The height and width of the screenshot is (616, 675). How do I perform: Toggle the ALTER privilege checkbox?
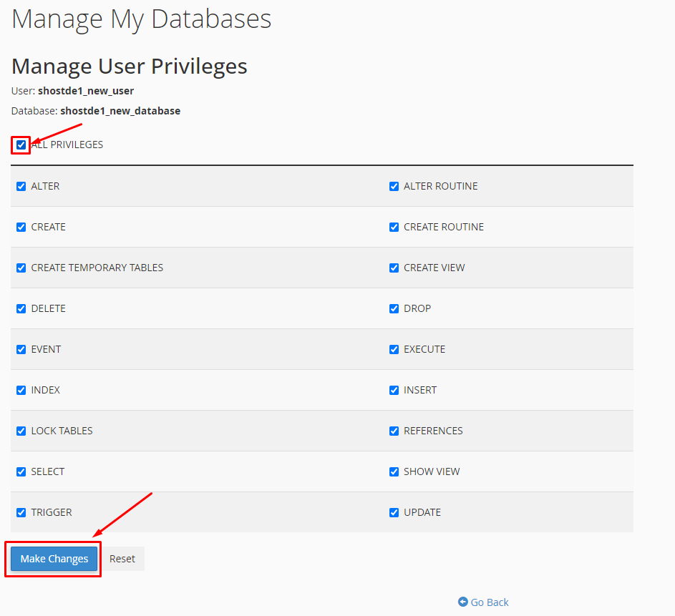click(21, 186)
